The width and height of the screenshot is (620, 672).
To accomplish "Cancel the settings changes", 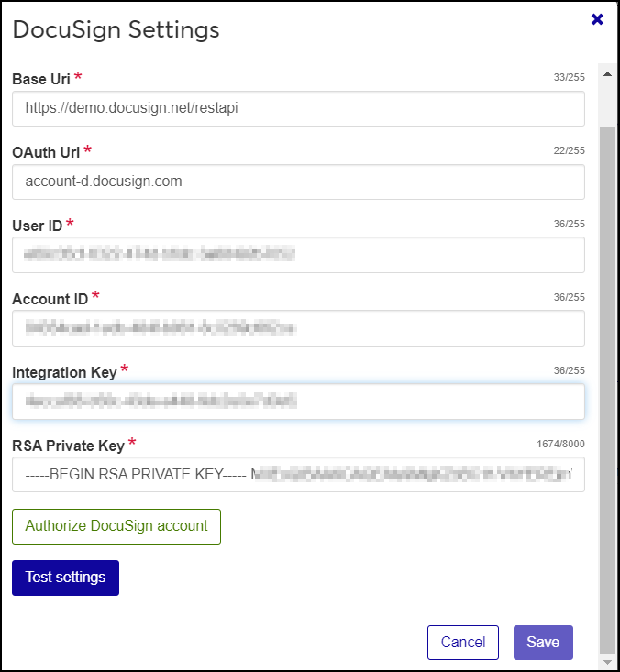I will point(463,643).
